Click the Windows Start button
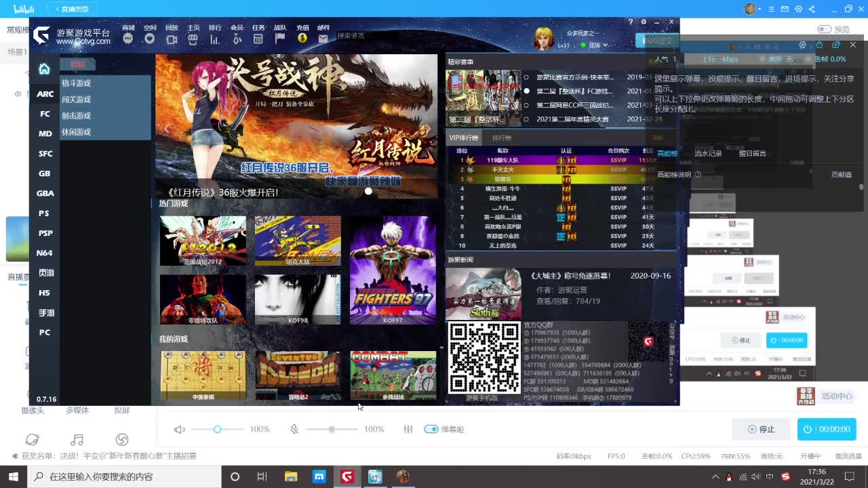Viewport: 868px width, 488px height. (x=14, y=476)
